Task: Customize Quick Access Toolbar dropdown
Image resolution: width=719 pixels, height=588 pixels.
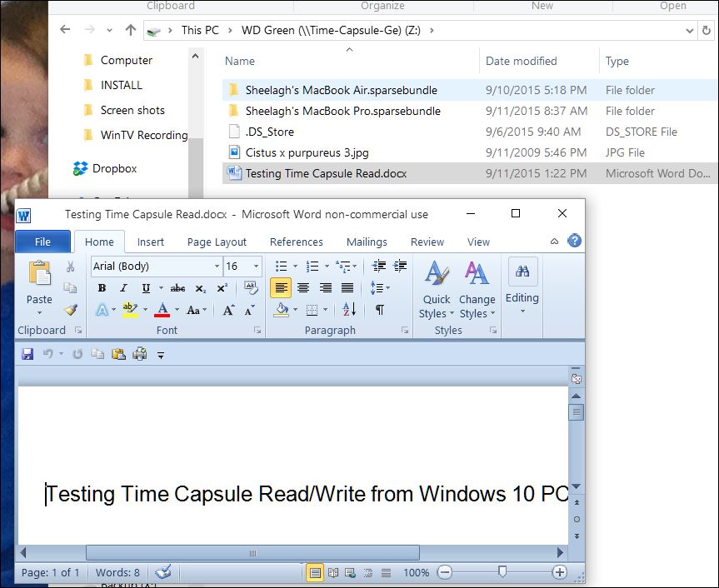Action: [161, 354]
